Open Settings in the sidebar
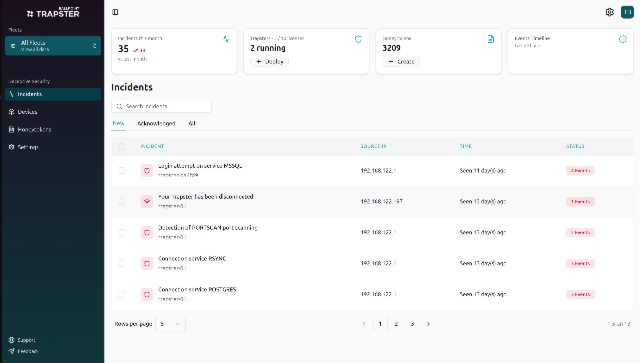Screen dimensions: 640x363 point(53,147)
